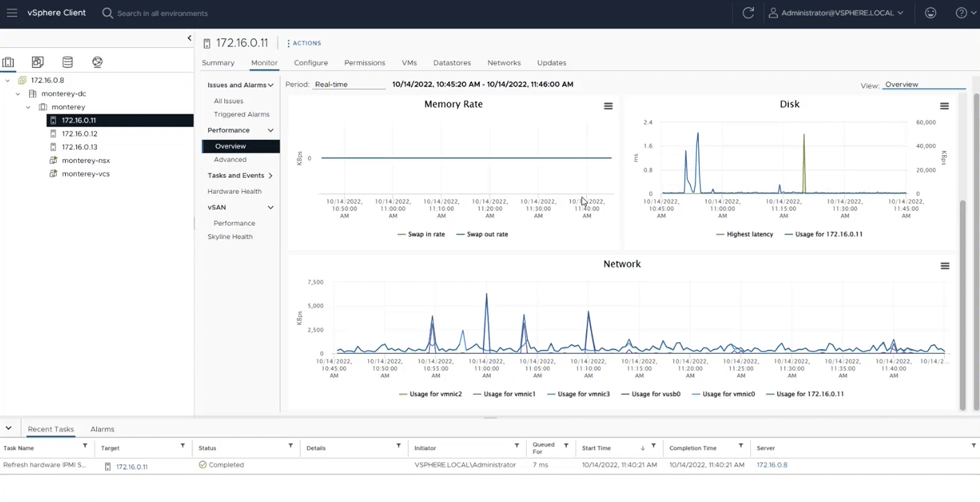The image size is (980, 502).
Task: Toggle Highest latency legend series
Action: pos(745,234)
